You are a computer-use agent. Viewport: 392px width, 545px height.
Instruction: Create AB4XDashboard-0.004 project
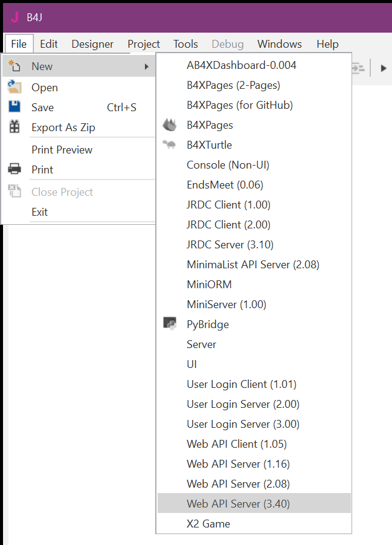(254, 65)
